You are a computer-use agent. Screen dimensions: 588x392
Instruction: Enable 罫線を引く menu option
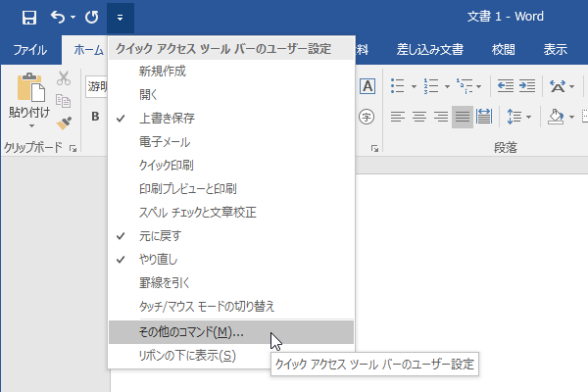(x=231, y=283)
